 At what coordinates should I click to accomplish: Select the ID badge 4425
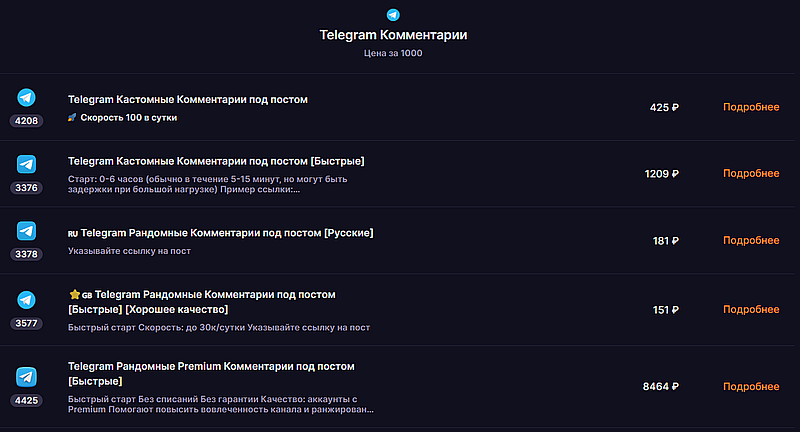[26, 400]
